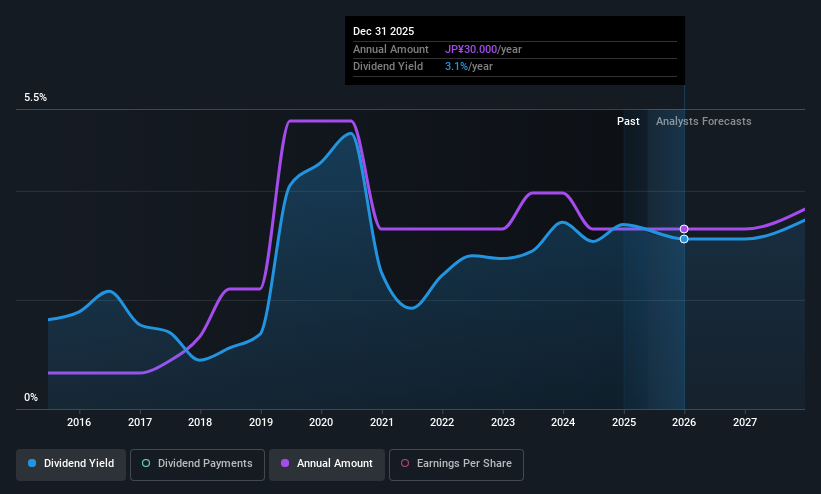Select the blue yield data point at 2026
The height and width of the screenshot is (494, 821).
pyautogui.click(x=684, y=239)
